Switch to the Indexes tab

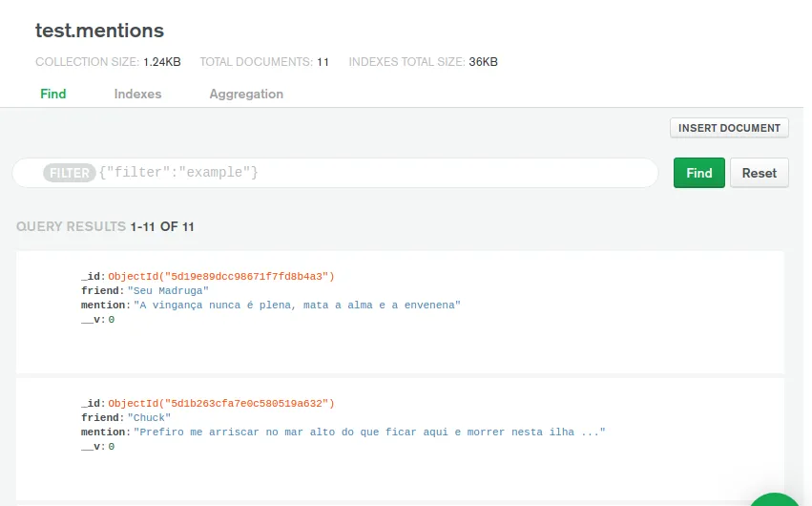[137, 94]
